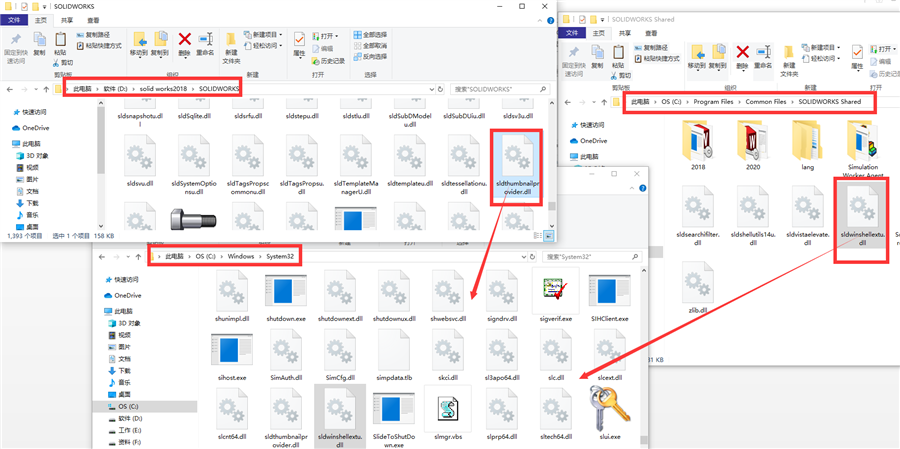Click Select none (全部取消) in the SOLIDWORKS window
Image resolution: width=900 pixels, height=449 pixels.
(370, 46)
